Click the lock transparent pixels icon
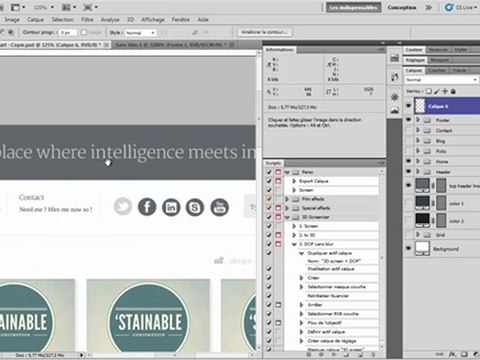Screen dimensions: 480x360 [429, 91]
